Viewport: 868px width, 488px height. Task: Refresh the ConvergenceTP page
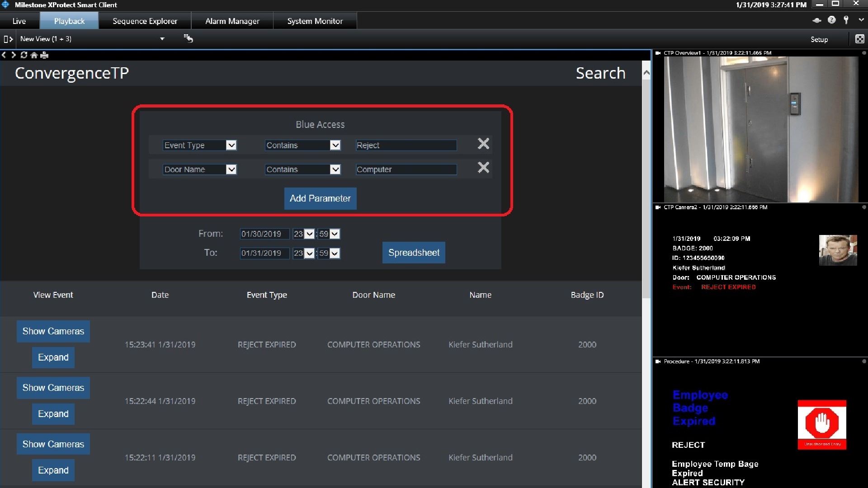[24, 55]
